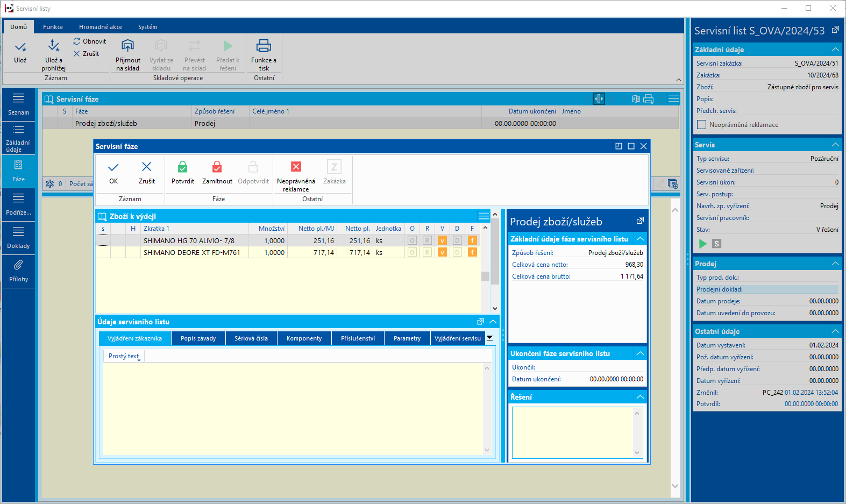Collapse the Řešení section

click(x=640, y=397)
